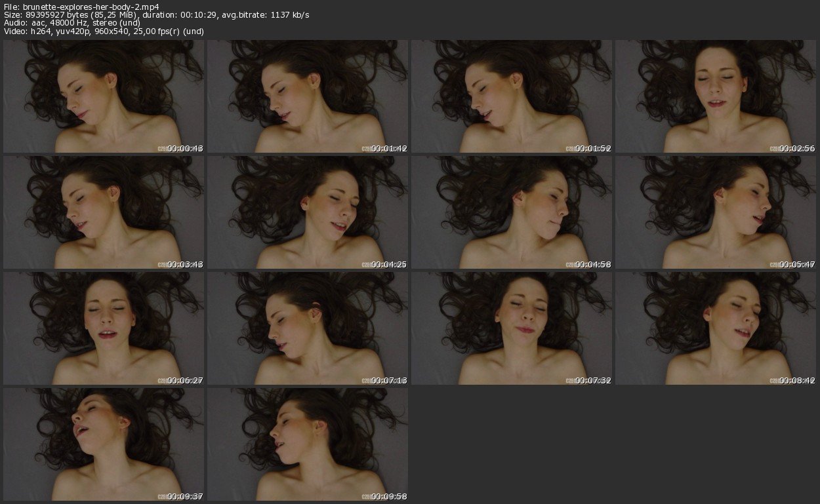The image size is (820, 504).
Task: Click the 00:06:27 thumbnail
Action: click(x=104, y=328)
